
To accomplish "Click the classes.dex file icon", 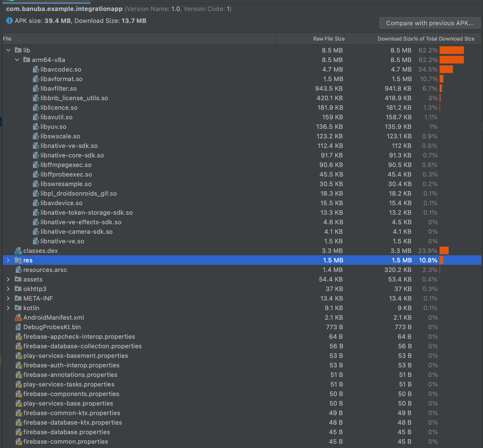I will click(x=18, y=251).
